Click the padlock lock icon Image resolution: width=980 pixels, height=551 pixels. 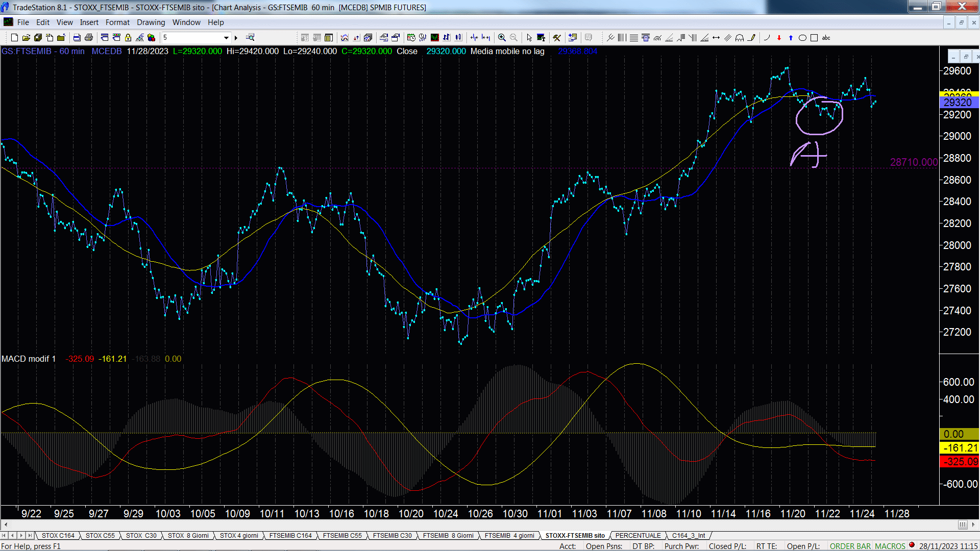(128, 38)
